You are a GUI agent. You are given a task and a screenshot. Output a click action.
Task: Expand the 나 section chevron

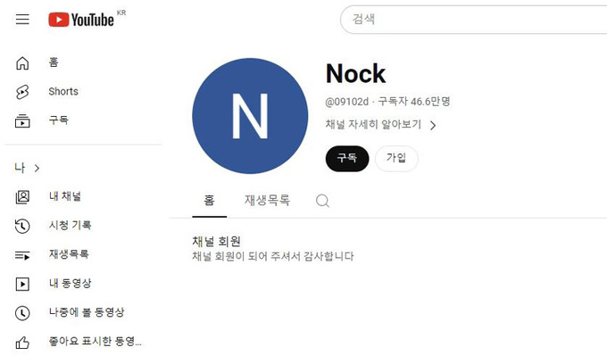pos(37,169)
